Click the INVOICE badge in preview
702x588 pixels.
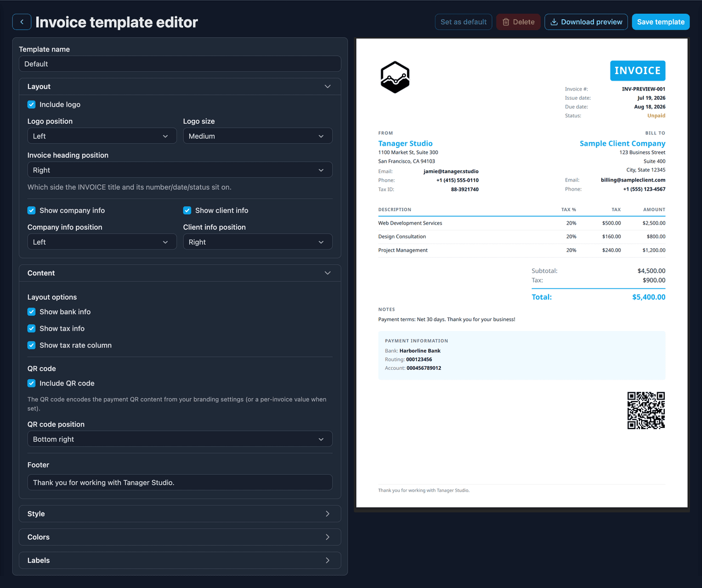[x=638, y=71]
